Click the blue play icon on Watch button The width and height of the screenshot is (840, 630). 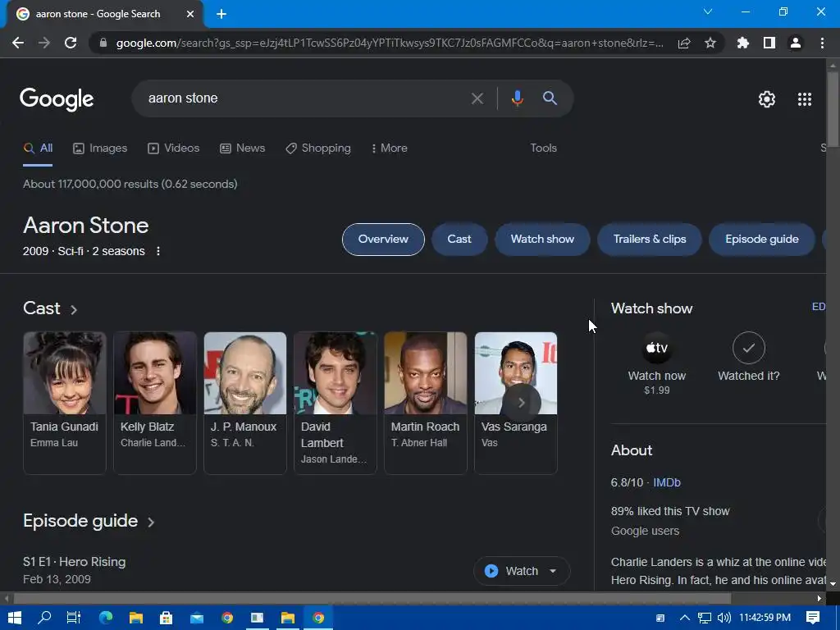pyautogui.click(x=491, y=571)
